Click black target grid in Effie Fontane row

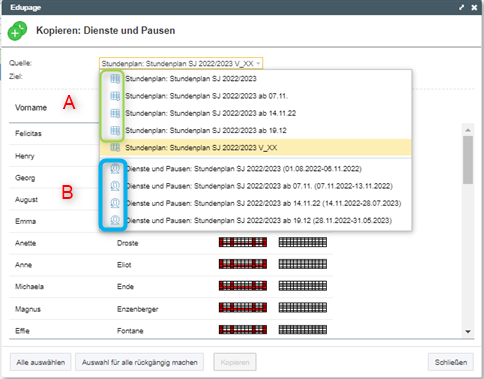click(303, 330)
